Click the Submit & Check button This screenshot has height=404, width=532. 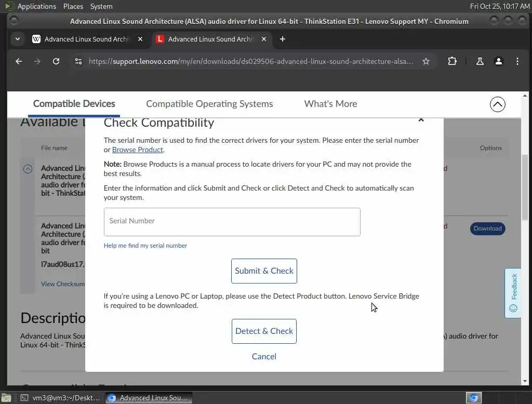[x=264, y=271]
